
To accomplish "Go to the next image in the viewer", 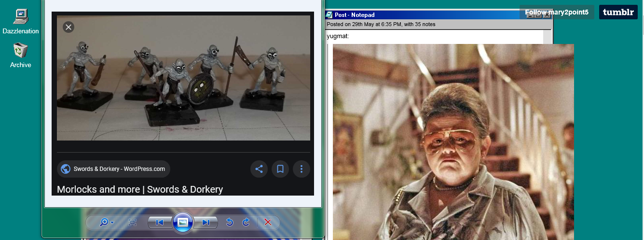I will pos(206,222).
